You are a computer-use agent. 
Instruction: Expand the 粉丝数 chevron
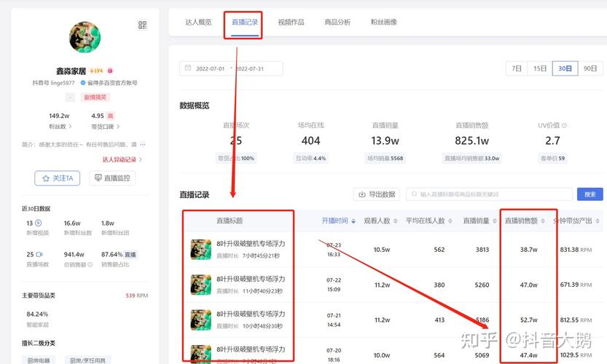pyautogui.click(x=70, y=127)
